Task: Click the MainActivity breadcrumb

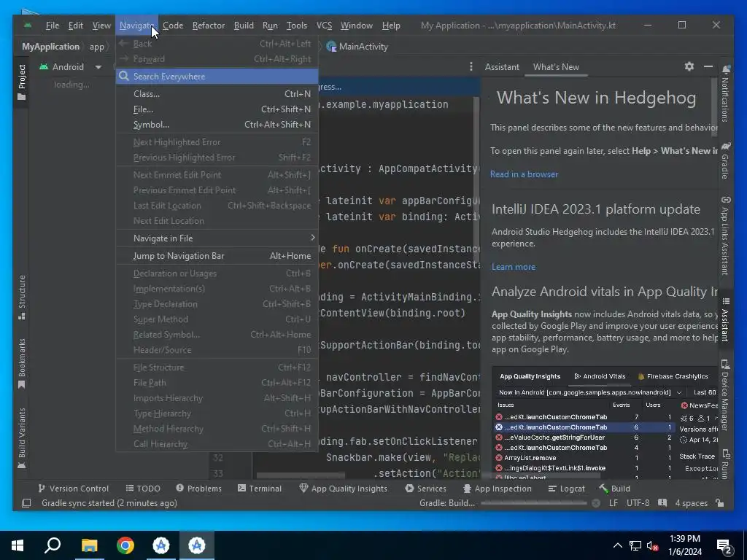Action: (x=357, y=46)
